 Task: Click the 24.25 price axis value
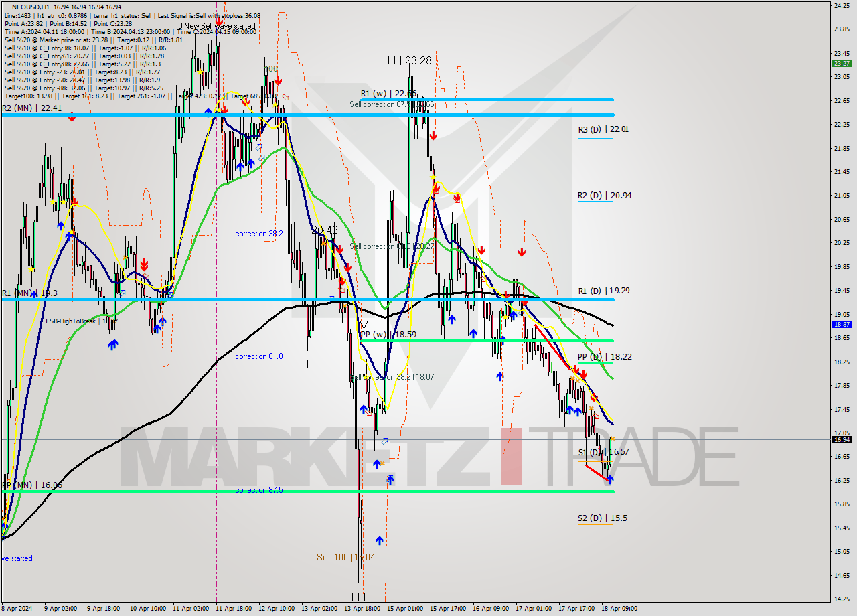tap(841, 5)
